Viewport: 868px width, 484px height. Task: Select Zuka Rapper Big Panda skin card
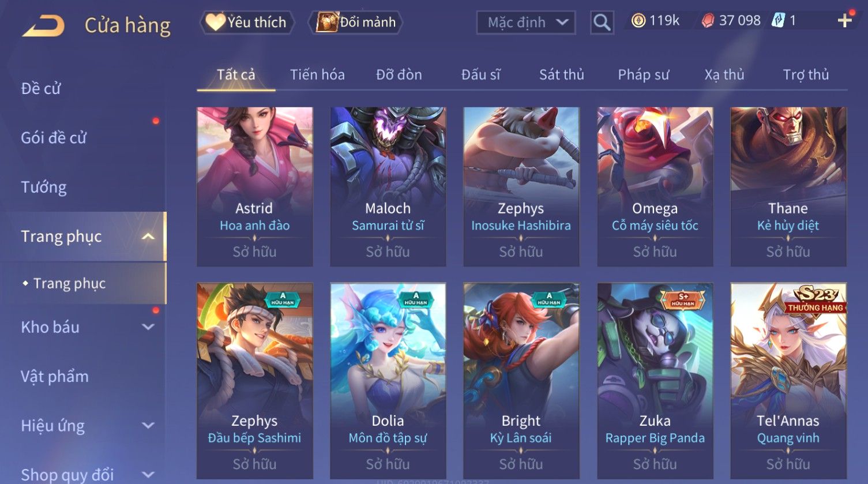pyautogui.click(x=655, y=380)
